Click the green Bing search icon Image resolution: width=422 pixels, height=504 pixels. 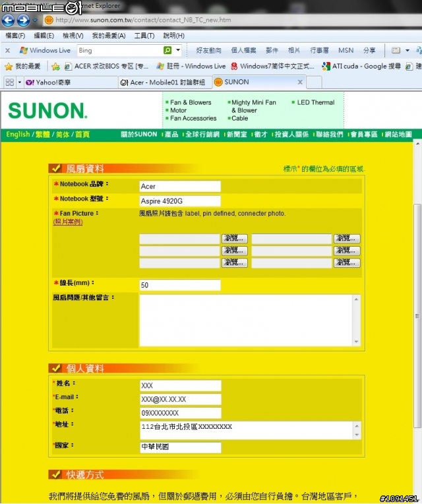click(x=167, y=50)
